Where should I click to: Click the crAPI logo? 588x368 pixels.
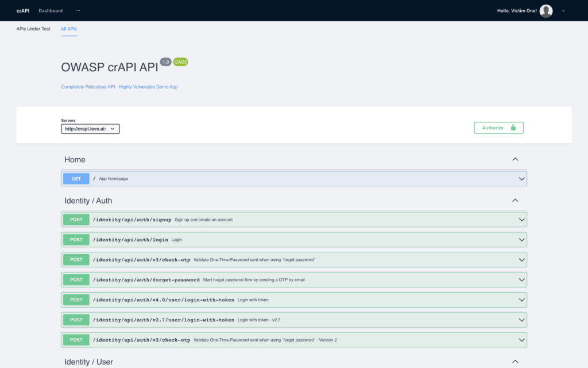[23, 10]
